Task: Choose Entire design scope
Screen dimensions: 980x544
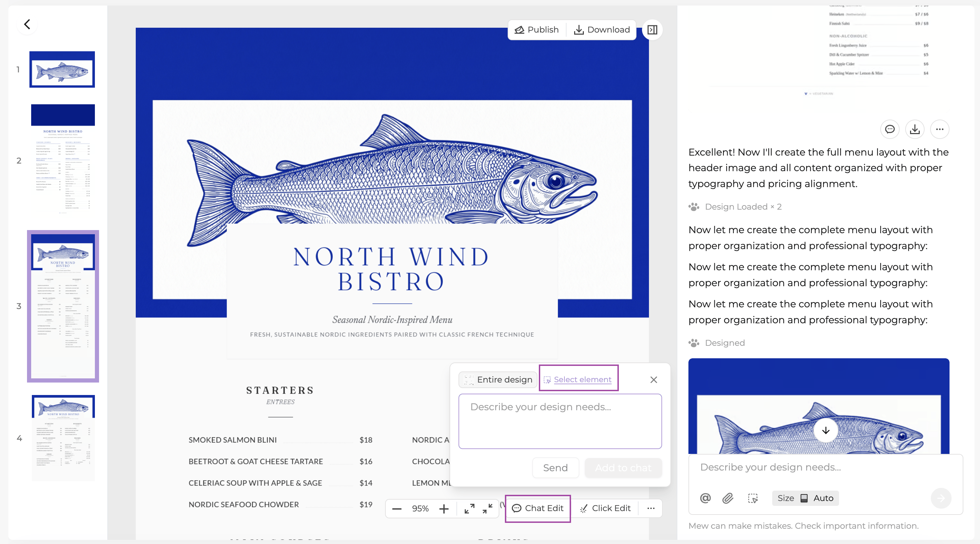Action: point(498,379)
